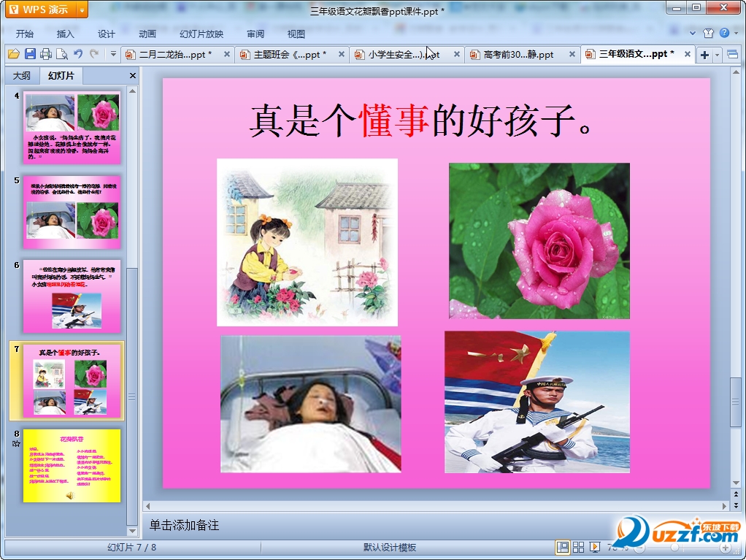Viewport: 746px width, 560px height.
Task: Click the Print Preview icon
Action: 62,54
